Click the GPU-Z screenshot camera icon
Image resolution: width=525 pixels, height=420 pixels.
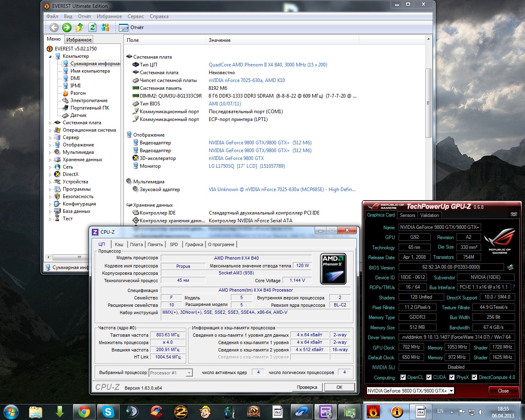click(513, 215)
